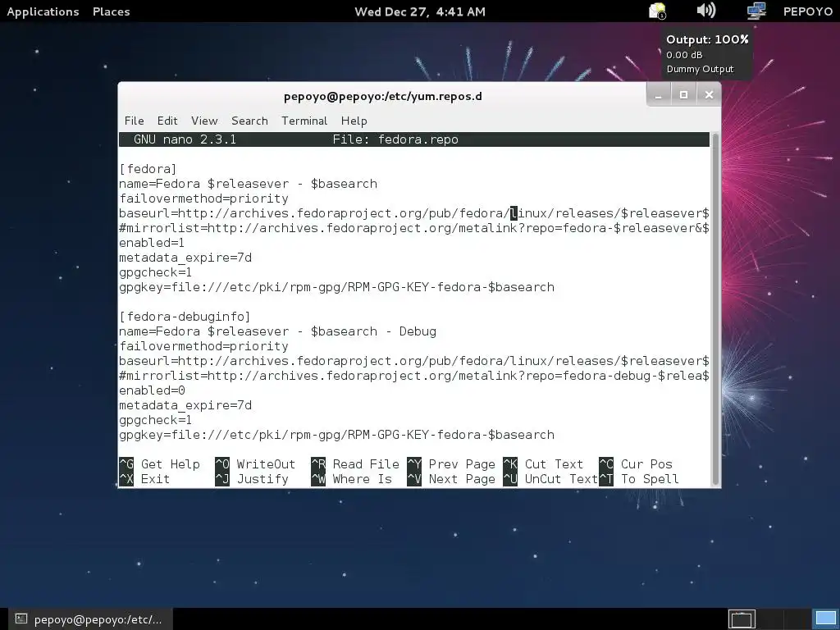Click the enabled=0 line
Image resolution: width=840 pixels, height=630 pixels.
point(152,390)
